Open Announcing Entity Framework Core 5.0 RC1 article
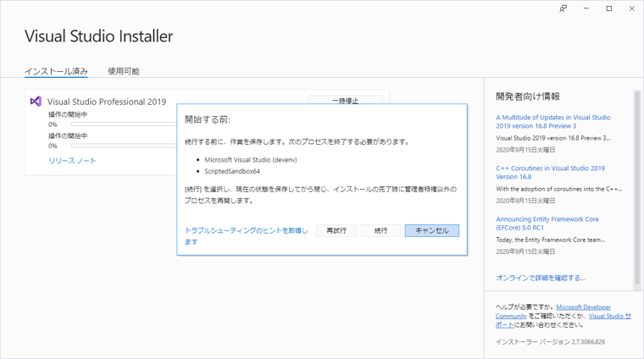644x359 pixels. click(547, 224)
